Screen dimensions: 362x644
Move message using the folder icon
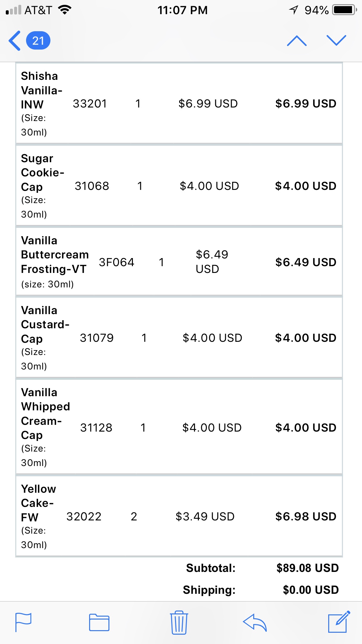pos(99,622)
